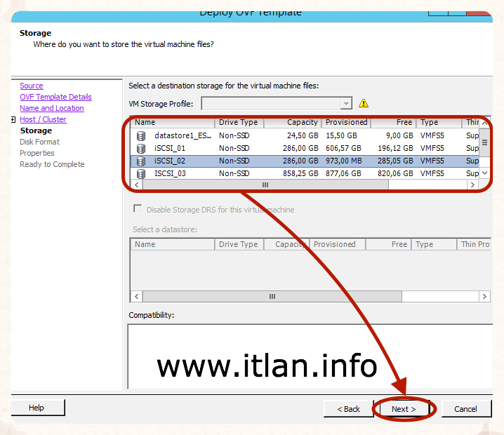Expand the Host / Cluster tree node
504x435 pixels.
click(13, 120)
